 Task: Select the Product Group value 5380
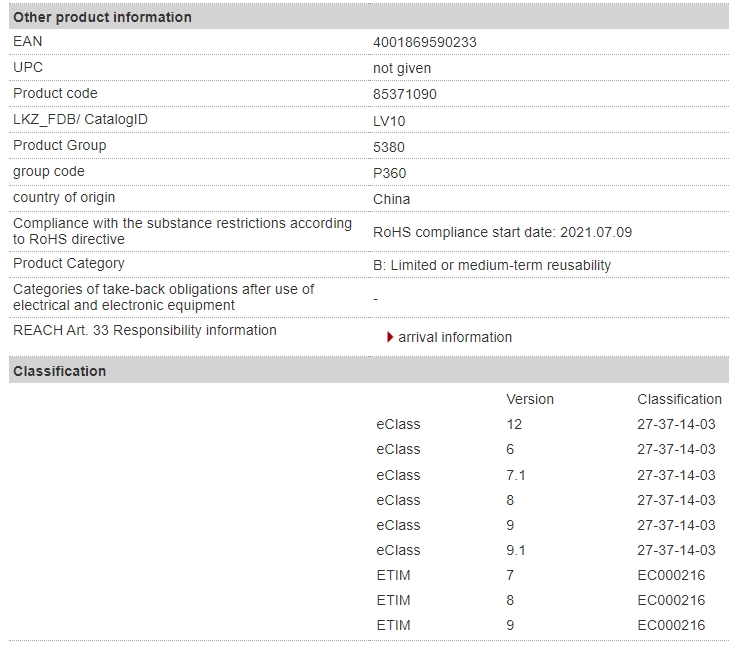389,146
